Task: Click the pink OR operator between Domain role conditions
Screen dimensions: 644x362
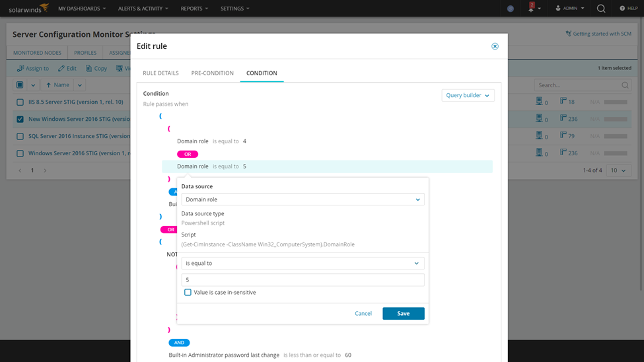Action: (188, 154)
